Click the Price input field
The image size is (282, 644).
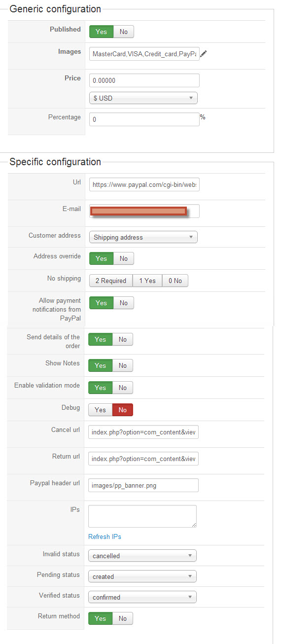144,80
